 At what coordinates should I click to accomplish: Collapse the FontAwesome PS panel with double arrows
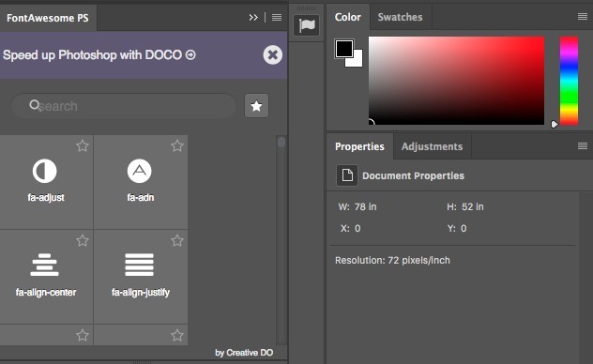tap(253, 18)
